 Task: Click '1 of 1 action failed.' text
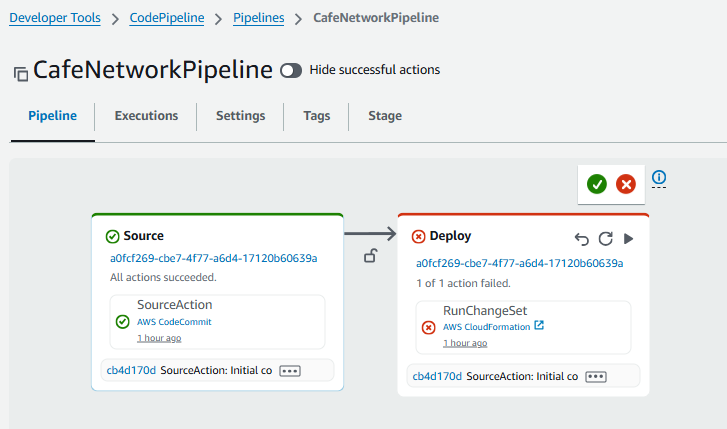click(463, 283)
